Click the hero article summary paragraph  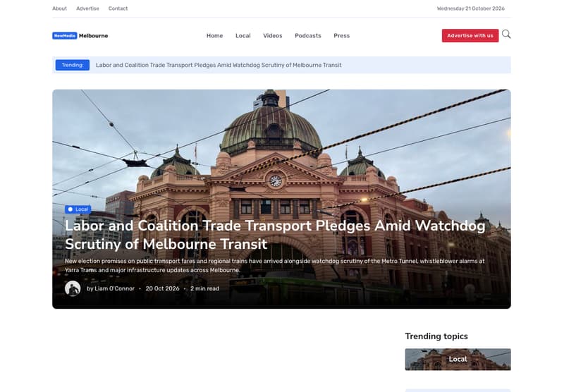pyautogui.click(x=275, y=265)
